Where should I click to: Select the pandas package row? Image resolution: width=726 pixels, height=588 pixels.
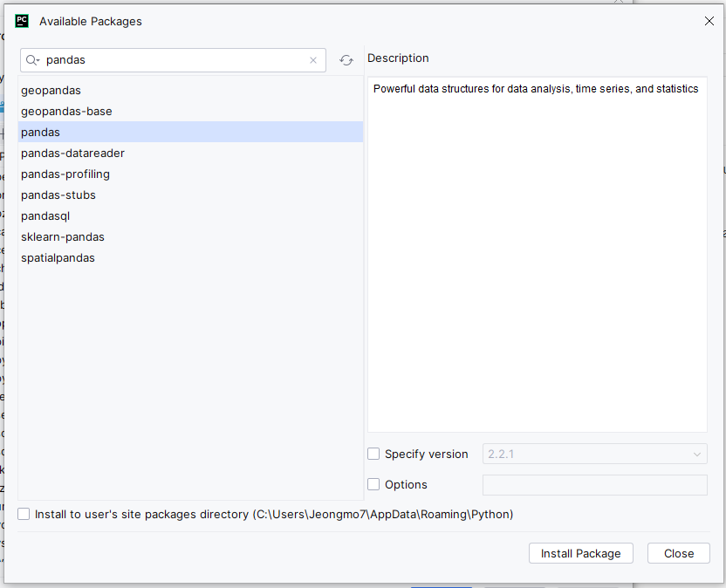190,132
